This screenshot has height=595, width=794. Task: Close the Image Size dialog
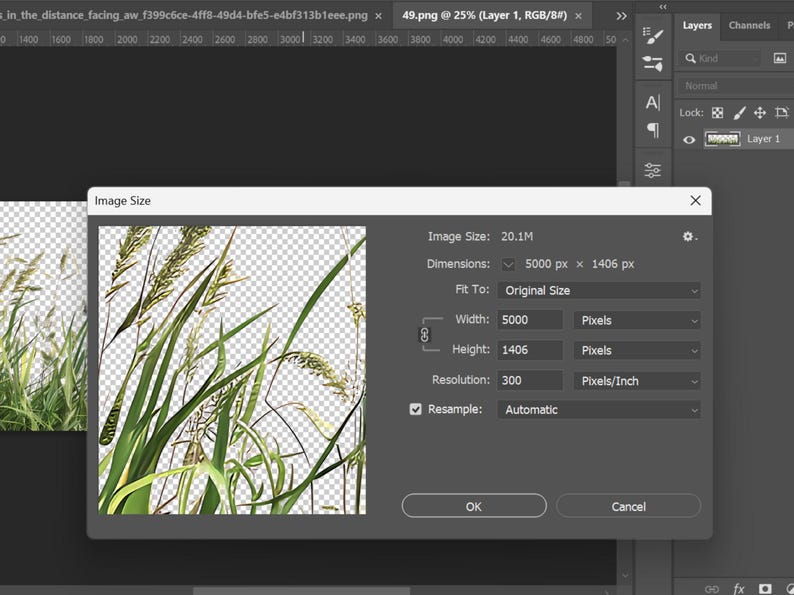click(x=695, y=201)
